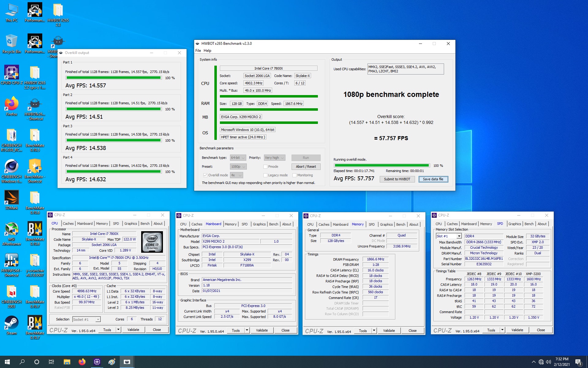
Task: Open HWiNFO64 Shortcut icon
Action: tap(12, 265)
